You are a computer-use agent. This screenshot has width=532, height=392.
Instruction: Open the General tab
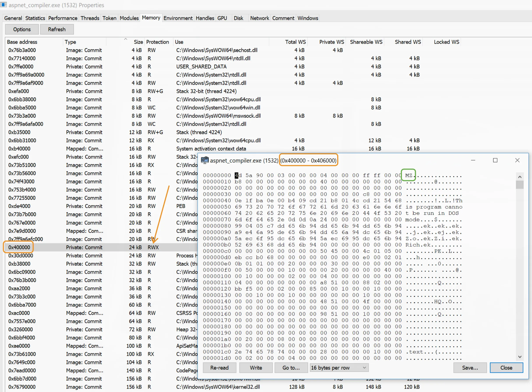click(13, 18)
